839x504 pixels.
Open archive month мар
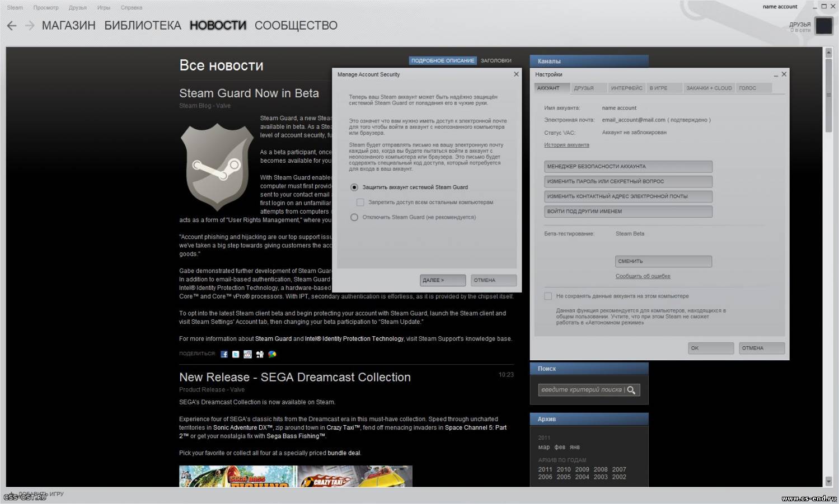544,447
